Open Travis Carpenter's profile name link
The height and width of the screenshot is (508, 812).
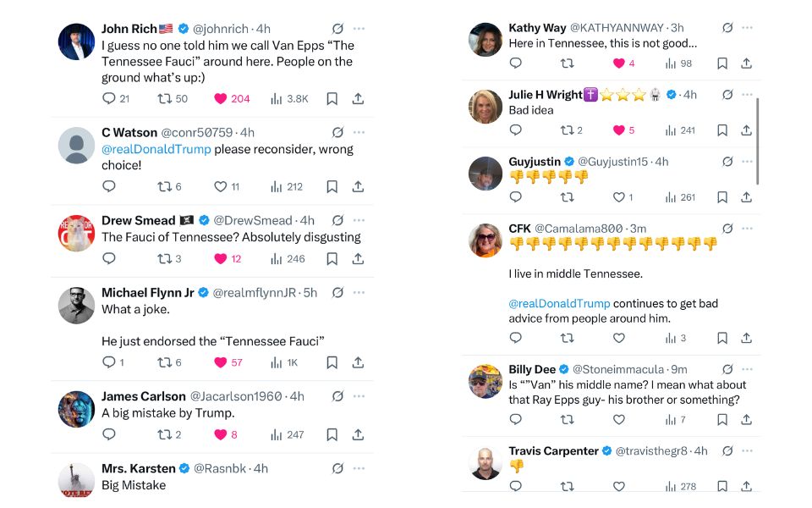[x=553, y=451]
